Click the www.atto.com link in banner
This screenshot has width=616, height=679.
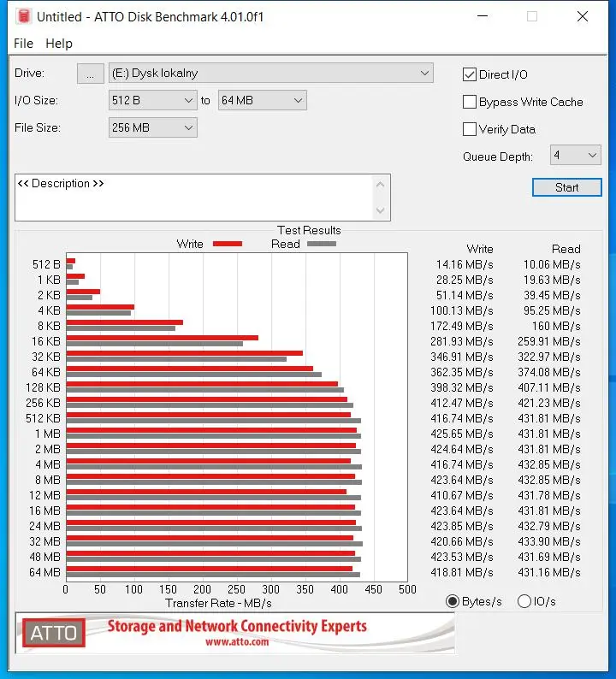(237, 641)
